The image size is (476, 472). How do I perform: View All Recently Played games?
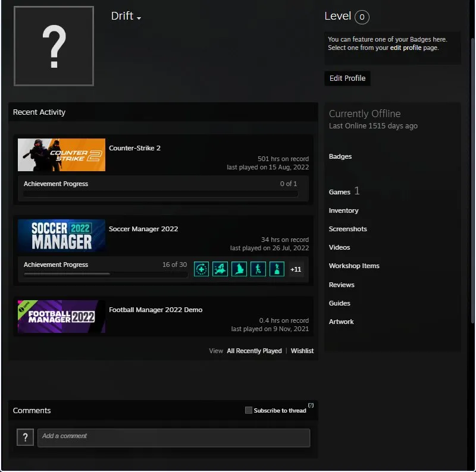coord(254,351)
